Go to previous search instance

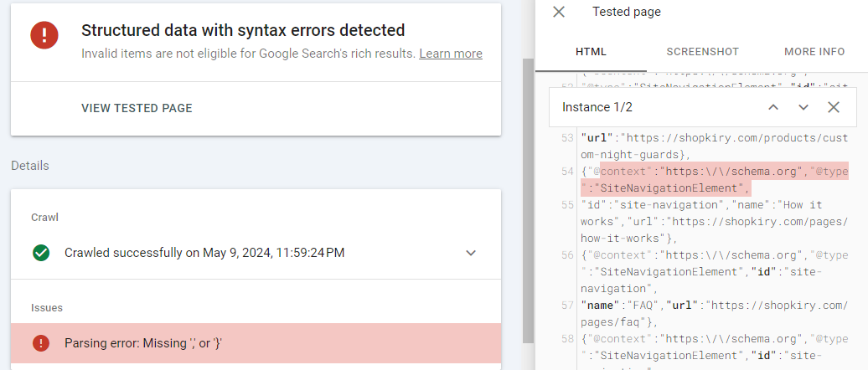773,107
